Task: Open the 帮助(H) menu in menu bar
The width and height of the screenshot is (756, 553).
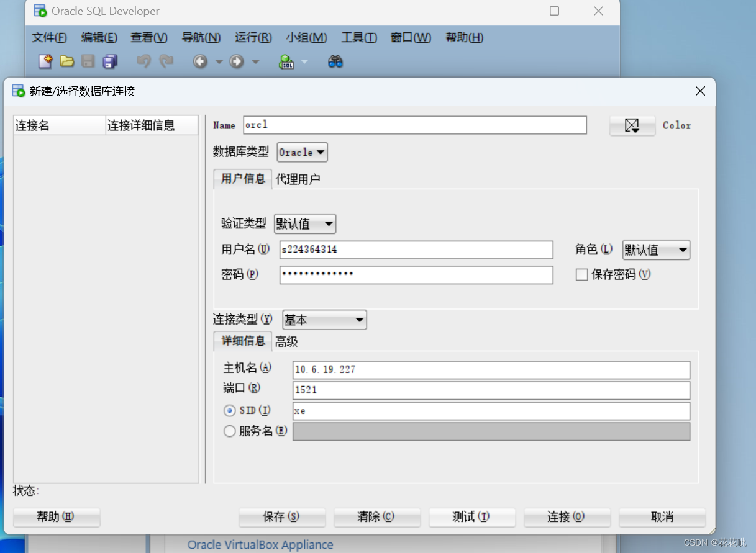Action: coord(464,37)
